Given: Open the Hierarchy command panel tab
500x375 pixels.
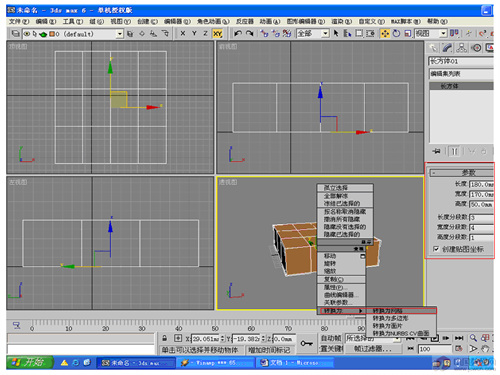Looking at the screenshot, I should (462, 48).
